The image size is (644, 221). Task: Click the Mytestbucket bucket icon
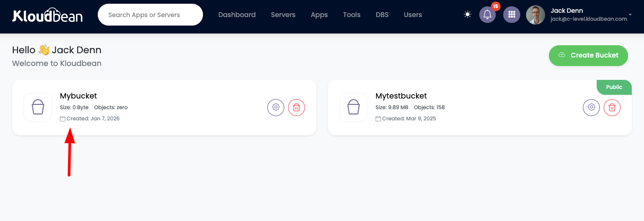[353, 108]
